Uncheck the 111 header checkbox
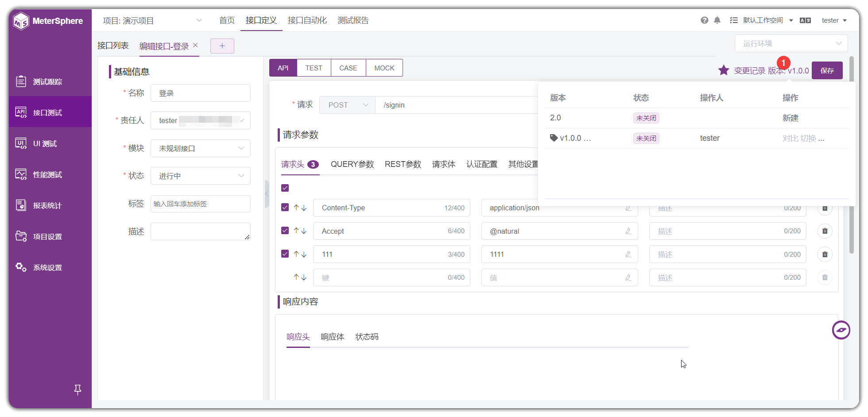 point(285,254)
